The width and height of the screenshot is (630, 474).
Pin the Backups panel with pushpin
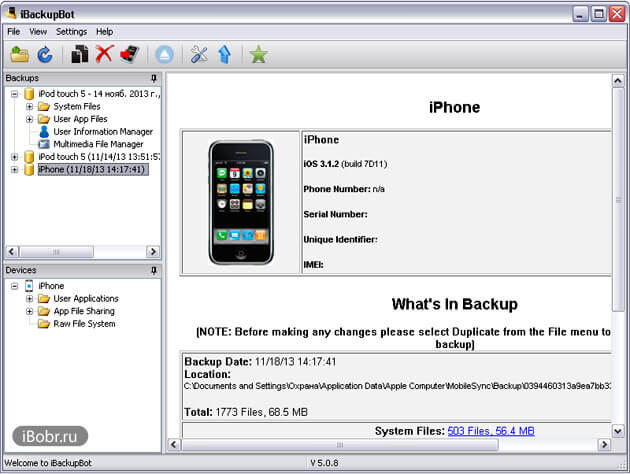point(153,78)
